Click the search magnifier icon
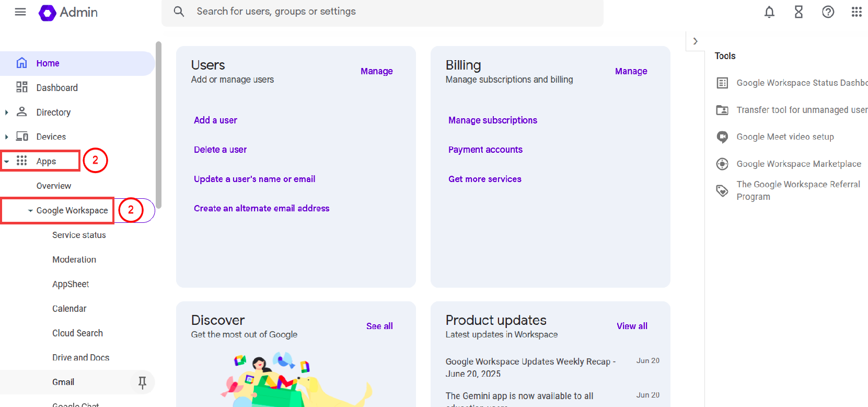868x407 pixels. [x=179, y=12]
